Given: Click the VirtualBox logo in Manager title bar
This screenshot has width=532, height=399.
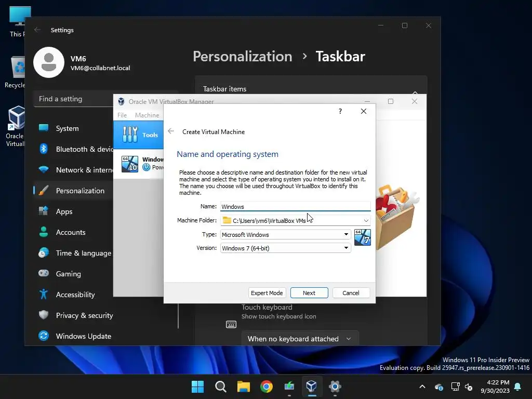Looking at the screenshot, I should coord(121,101).
